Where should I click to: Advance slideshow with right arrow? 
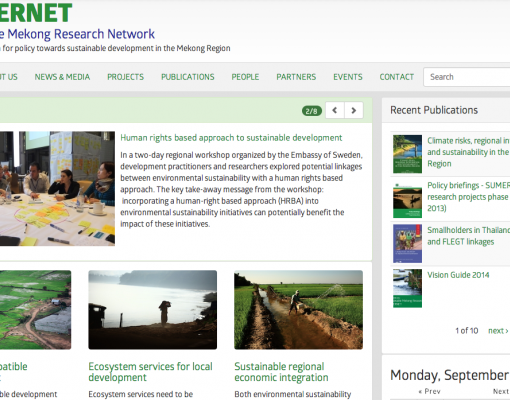(x=354, y=110)
